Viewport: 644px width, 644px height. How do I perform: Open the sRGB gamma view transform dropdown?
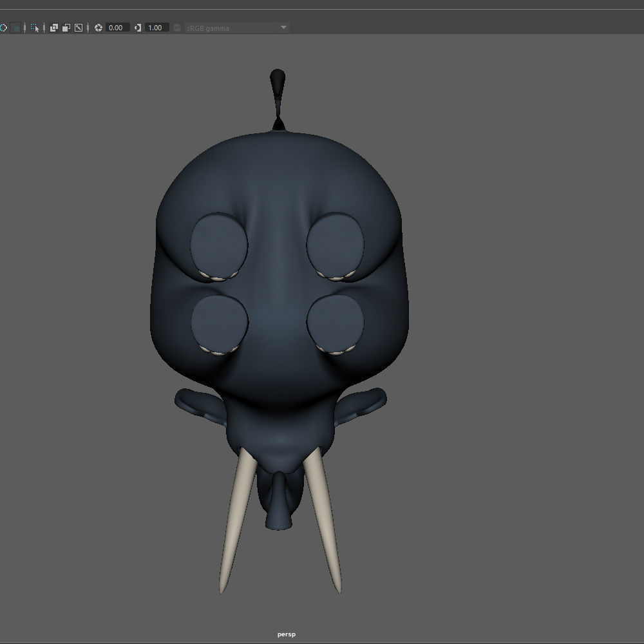pos(237,28)
